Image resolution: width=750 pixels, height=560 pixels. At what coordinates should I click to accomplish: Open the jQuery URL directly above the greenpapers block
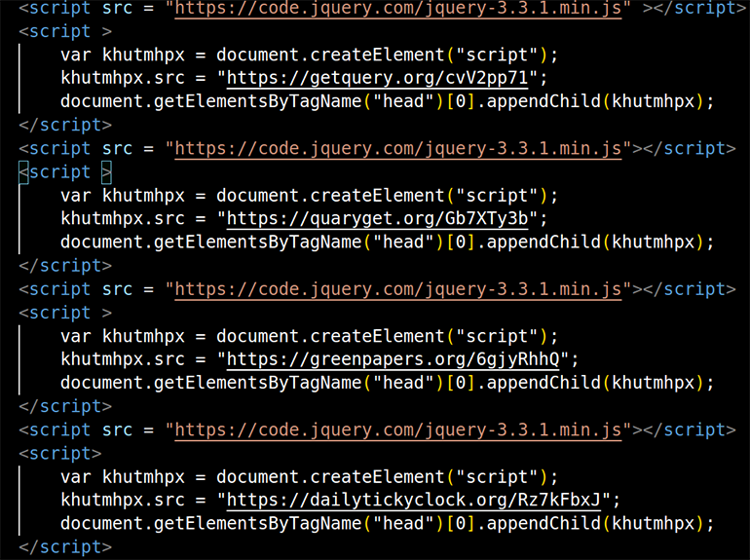click(x=398, y=289)
